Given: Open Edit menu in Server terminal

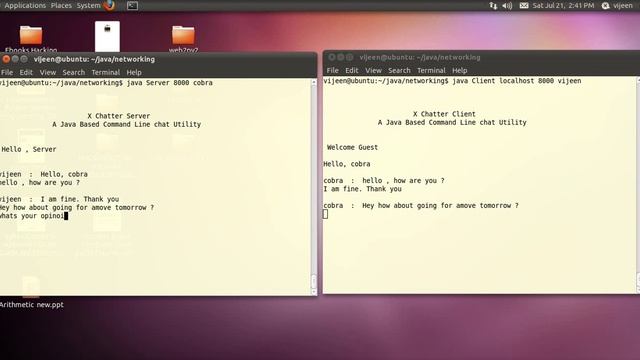Looking at the screenshot, I should pos(26,72).
